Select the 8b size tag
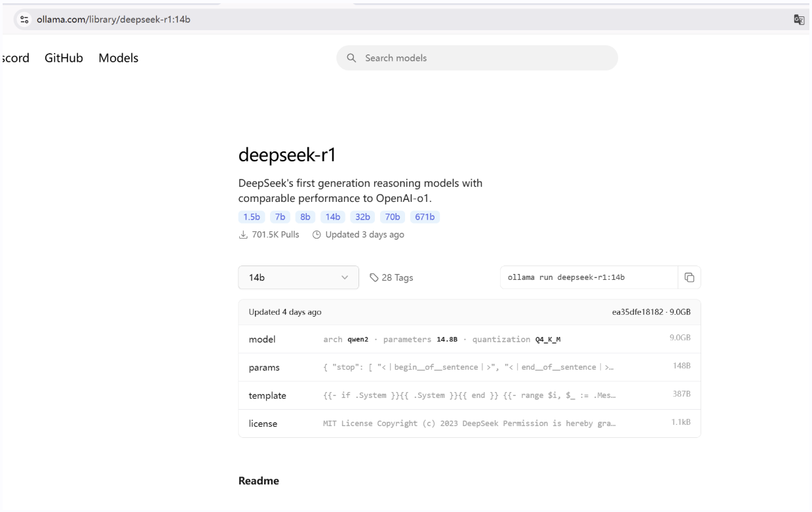812x512 pixels. [306, 218]
